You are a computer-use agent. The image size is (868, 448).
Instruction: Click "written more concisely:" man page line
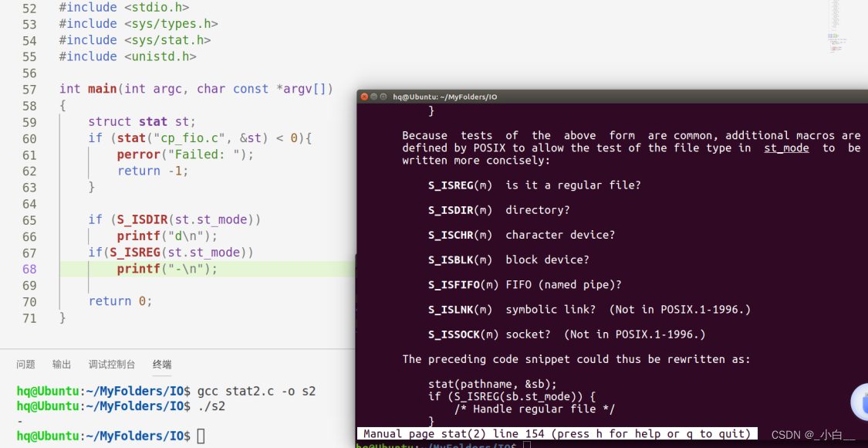476,161
